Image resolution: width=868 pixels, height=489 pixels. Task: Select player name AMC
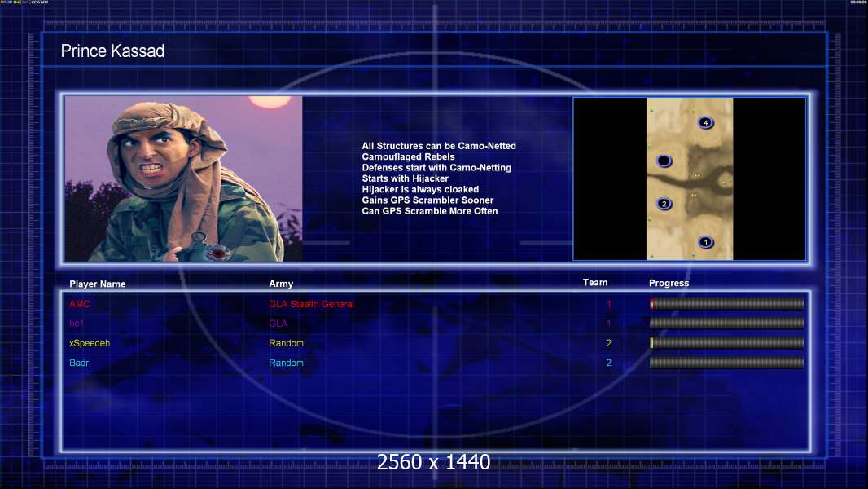pyautogui.click(x=80, y=304)
